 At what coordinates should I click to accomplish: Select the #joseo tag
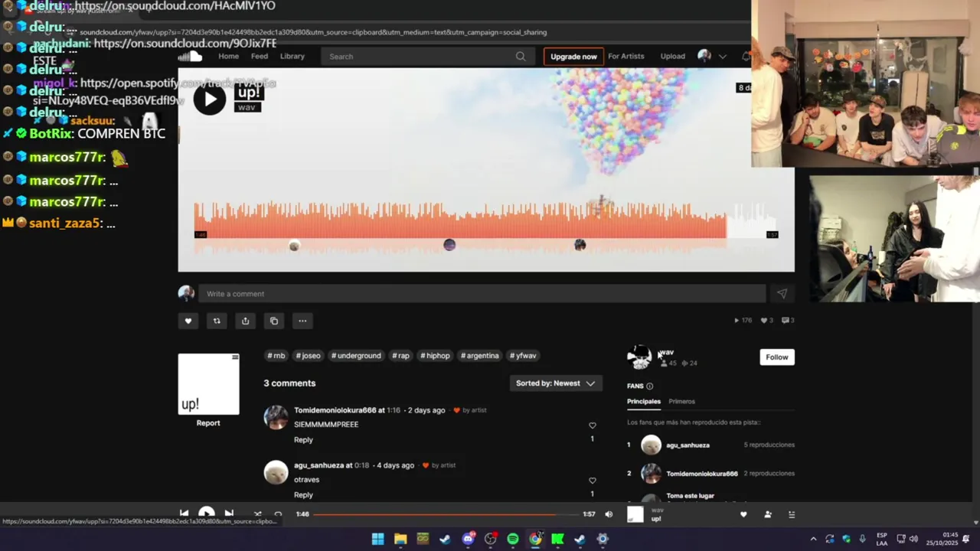point(308,356)
